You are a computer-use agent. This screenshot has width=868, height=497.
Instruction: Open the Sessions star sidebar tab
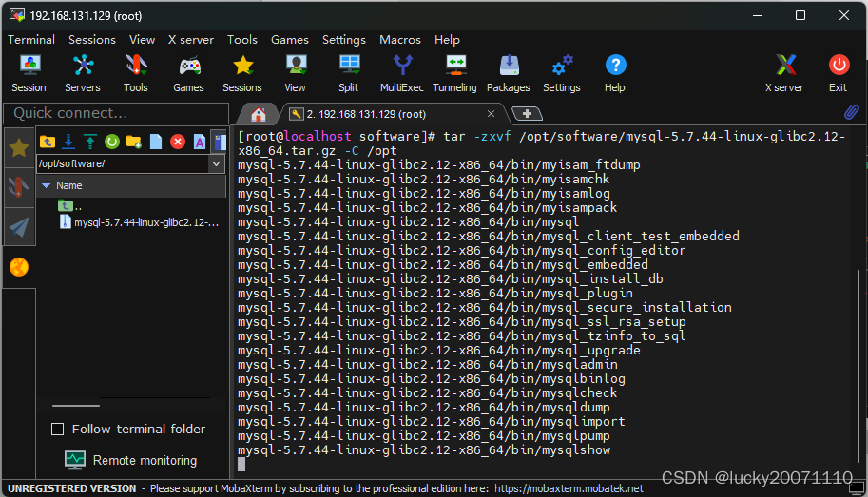[x=19, y=148]
